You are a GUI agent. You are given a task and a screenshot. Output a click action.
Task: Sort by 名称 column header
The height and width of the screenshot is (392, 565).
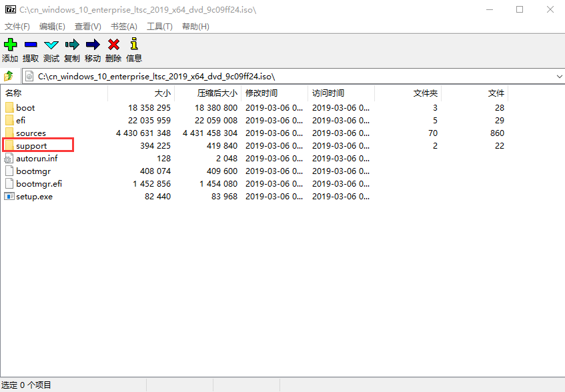click(x=54, y=93)
